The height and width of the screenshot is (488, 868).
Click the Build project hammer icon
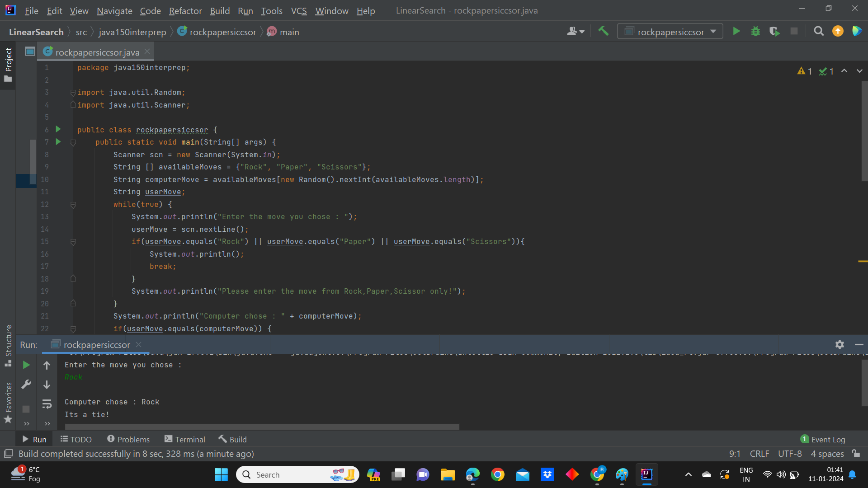coord(603,32)
